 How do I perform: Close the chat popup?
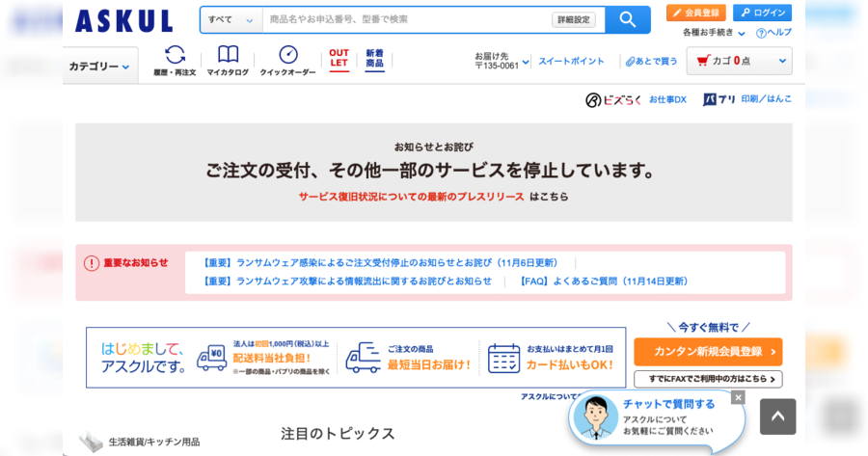click(738, 397)
